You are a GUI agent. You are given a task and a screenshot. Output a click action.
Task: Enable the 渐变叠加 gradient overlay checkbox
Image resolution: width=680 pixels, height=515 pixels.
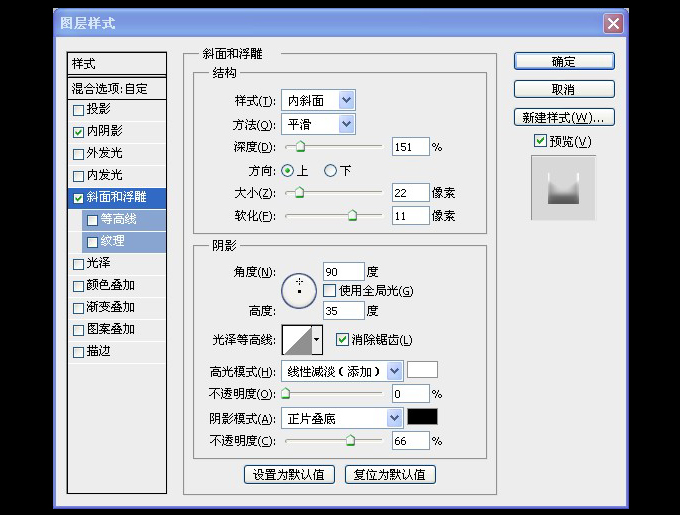coord(78,309)
